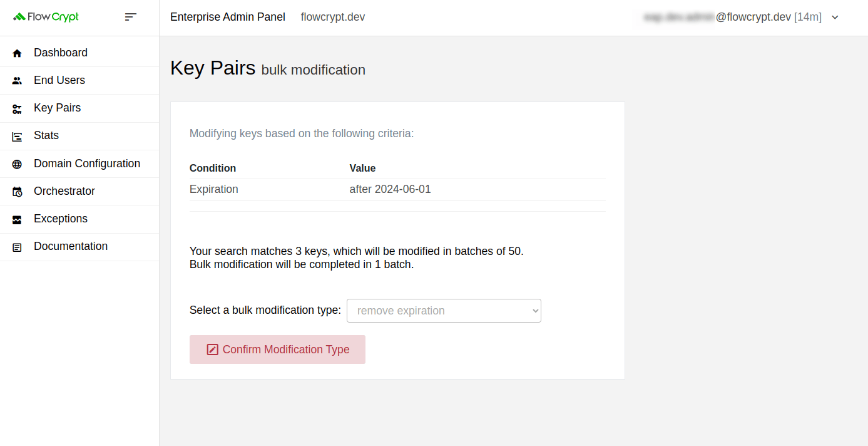The width and height of the screenshot is (868, 446).
Task: Click the Key Pairs key icon
Action: pyautogui.click(x=17, y=108)
